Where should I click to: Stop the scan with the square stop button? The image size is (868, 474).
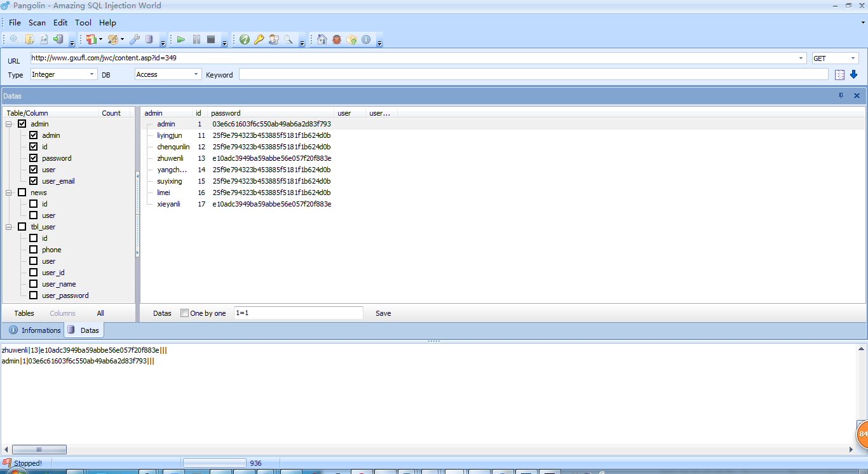click(211, 39)
